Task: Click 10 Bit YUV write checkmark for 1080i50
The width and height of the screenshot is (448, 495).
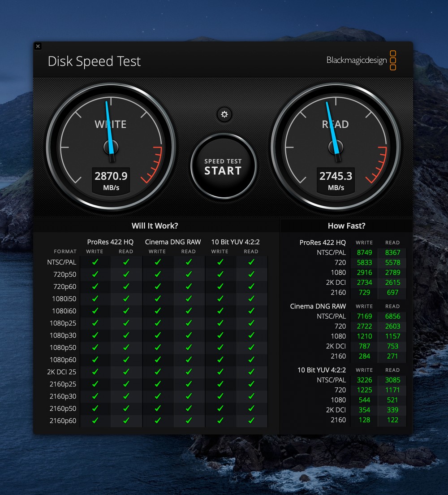Action: pos(220,299)
